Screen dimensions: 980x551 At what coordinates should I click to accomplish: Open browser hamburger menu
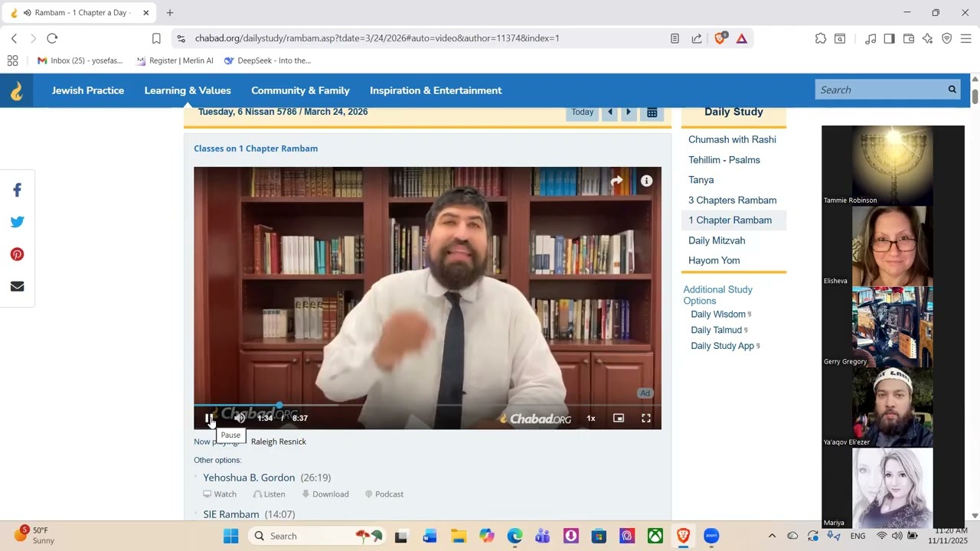click(966, 38)
